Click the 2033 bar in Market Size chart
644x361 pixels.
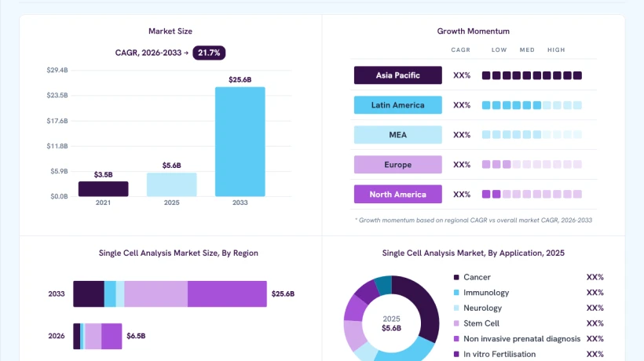(240, 141)
